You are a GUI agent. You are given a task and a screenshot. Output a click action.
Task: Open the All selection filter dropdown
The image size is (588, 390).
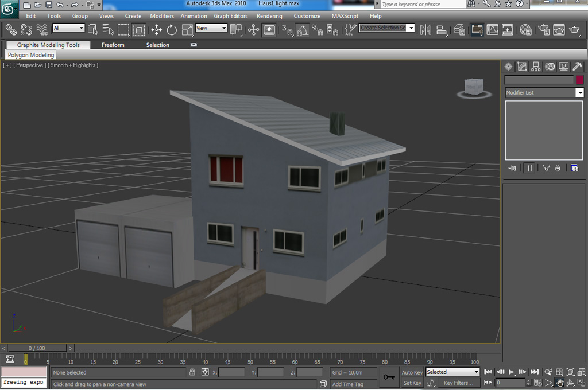coord(68,28)
